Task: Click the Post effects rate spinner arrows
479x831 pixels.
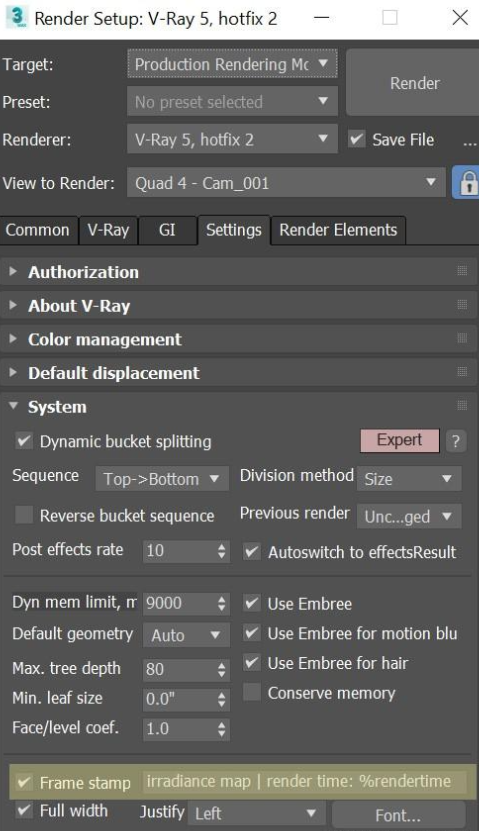Action: pos(221,551)
